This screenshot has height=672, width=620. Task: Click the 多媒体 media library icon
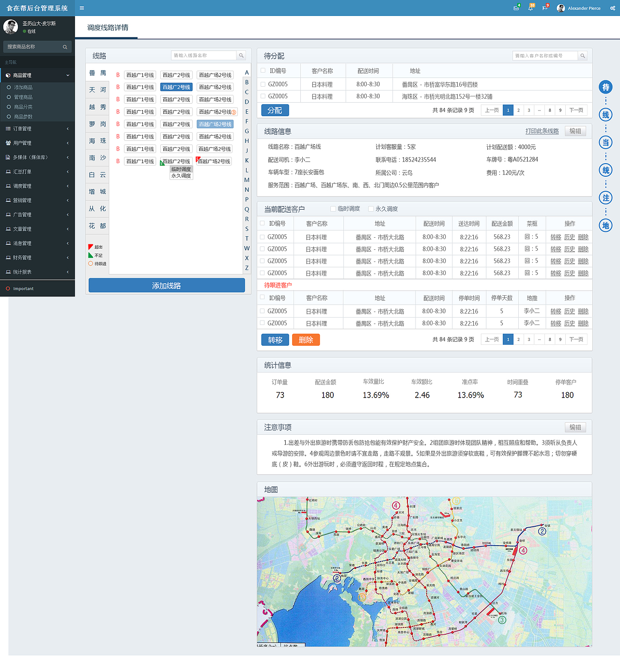coord(8,157)
